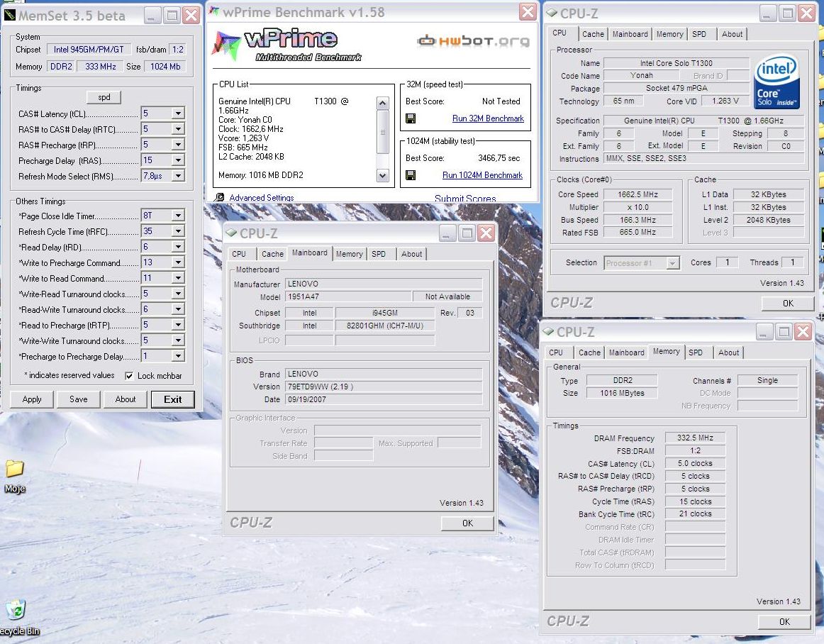Click the Chipset value Intel 945GM/PM/GT in MemSet
824x644 pixels.
click(88, 50)
